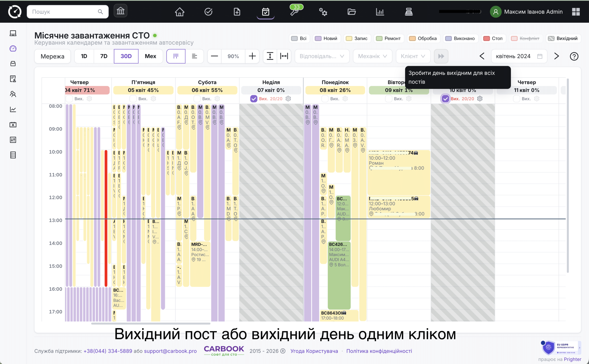Image resolution: width=589 pixels, height=364 pixels.
Task: Open the cash register icon
Action: tap(409, 12)
